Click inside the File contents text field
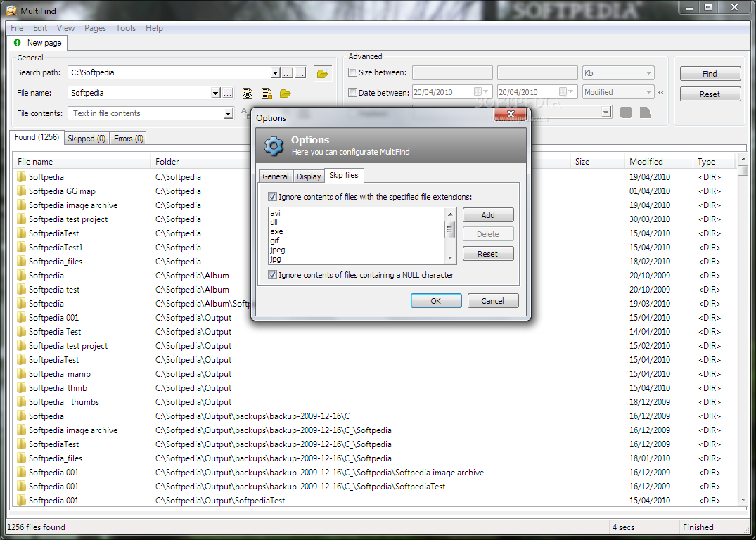756x540 pixels. pyautogui.click(x=146, y=113)
